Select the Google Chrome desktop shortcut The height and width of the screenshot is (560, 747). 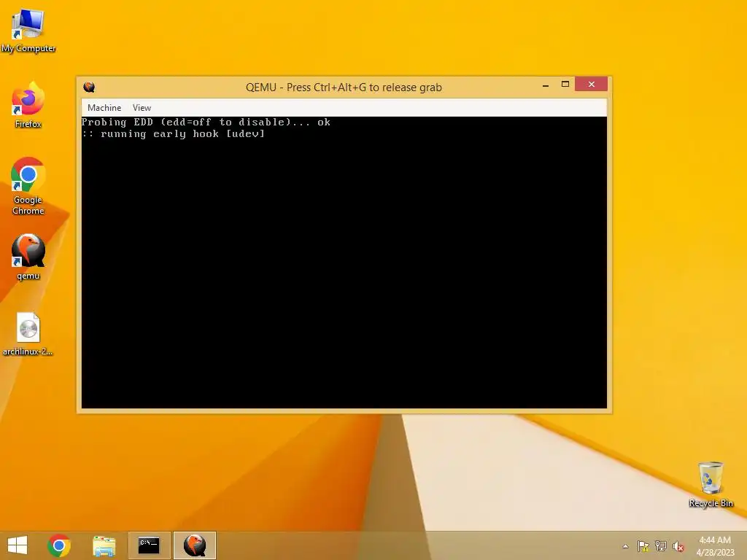pos(28,186)
